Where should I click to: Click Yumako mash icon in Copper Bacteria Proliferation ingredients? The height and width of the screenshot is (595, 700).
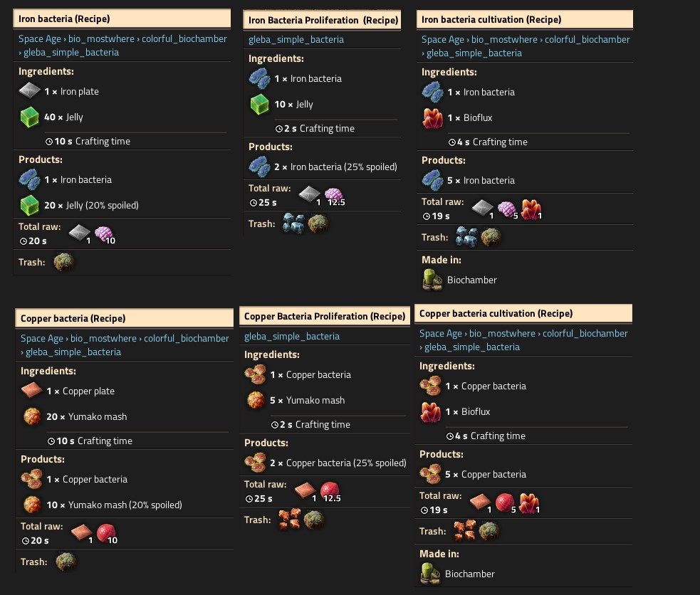[x=256, y=400]
